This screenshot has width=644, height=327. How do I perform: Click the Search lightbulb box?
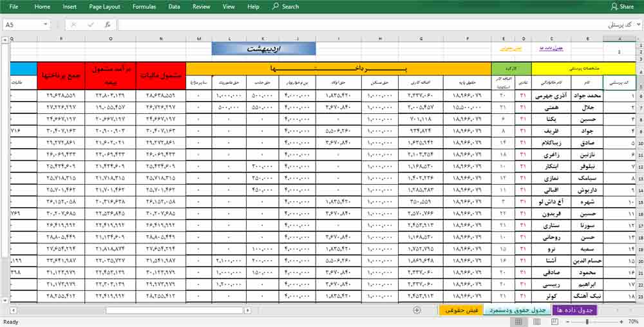pos(286,6)
